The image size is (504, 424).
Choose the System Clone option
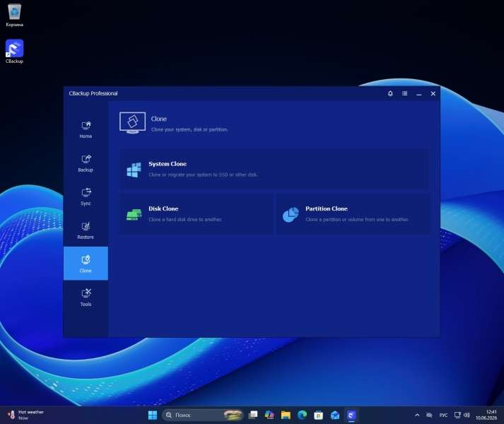pyautogui.click(x=274, y=170)
